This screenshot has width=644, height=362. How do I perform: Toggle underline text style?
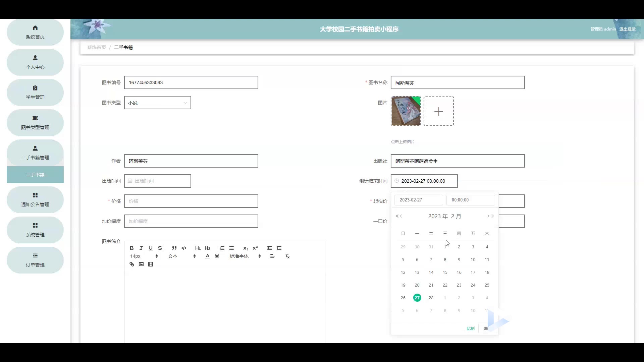(151, 248)
